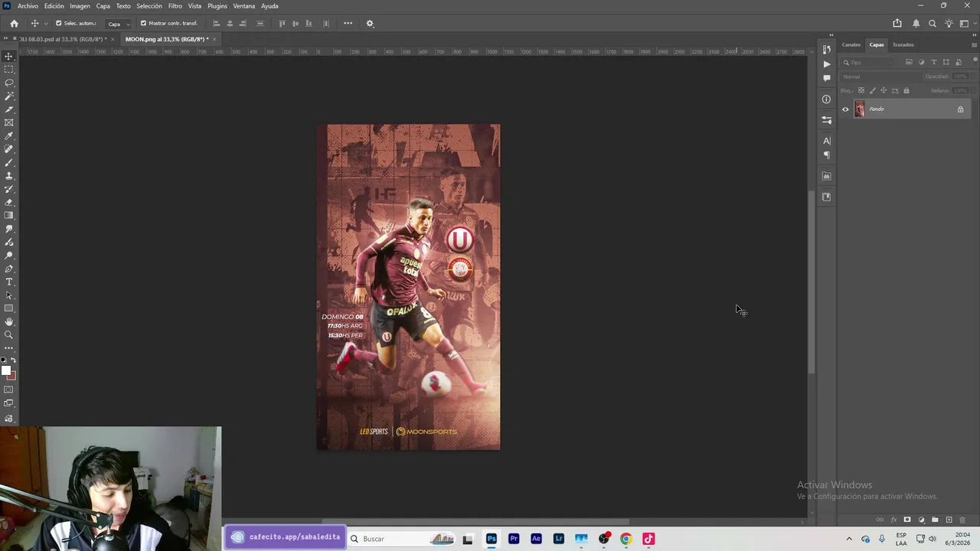
Task: Select the Gradient tool
Action: click(x=9, y=216)
